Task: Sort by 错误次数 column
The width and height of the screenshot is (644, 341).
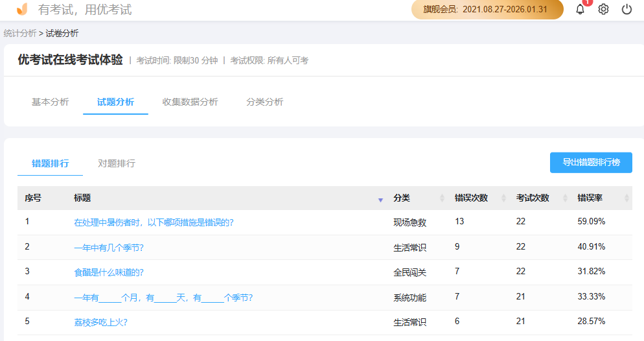Action: point(503,198)
